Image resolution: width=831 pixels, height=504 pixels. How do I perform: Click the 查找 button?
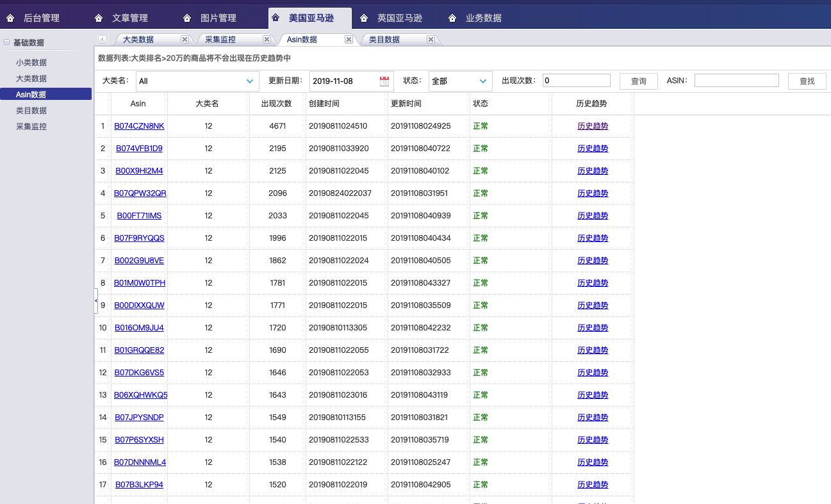point(807,81)
